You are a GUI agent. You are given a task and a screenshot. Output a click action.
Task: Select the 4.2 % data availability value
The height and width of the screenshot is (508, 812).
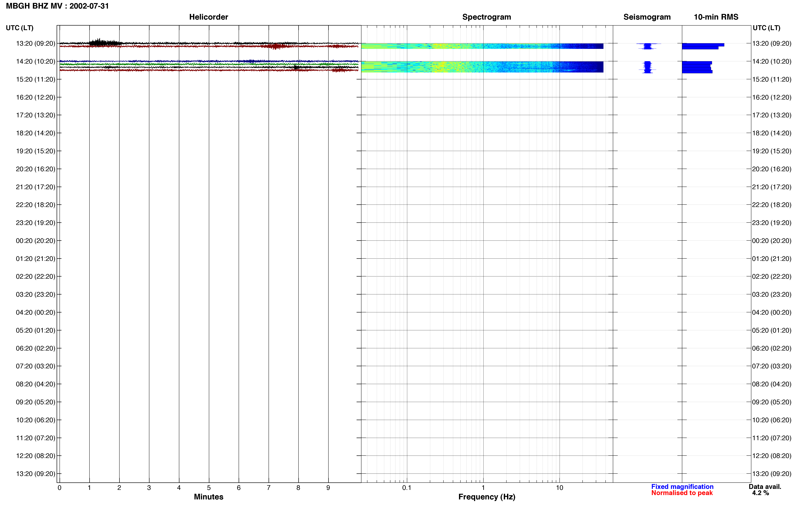tap(760, 493)
